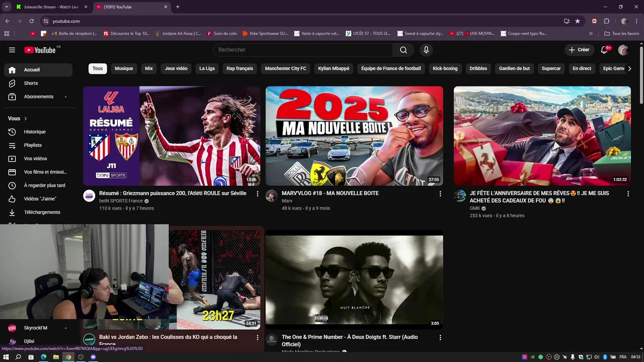644x362 pixels.
Task: Open the SkyrockFM subscription
Action: pos(38,328)
